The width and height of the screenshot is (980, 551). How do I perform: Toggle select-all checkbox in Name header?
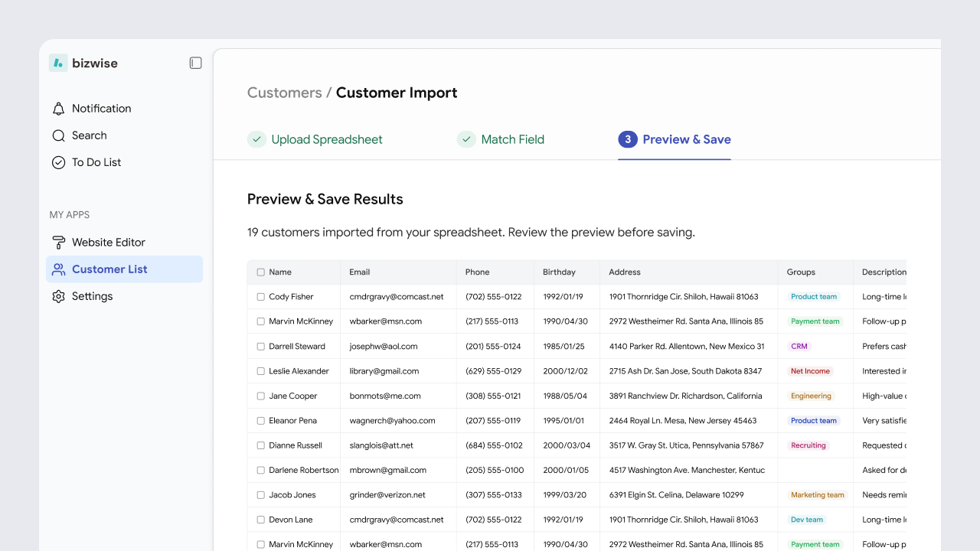261,272
